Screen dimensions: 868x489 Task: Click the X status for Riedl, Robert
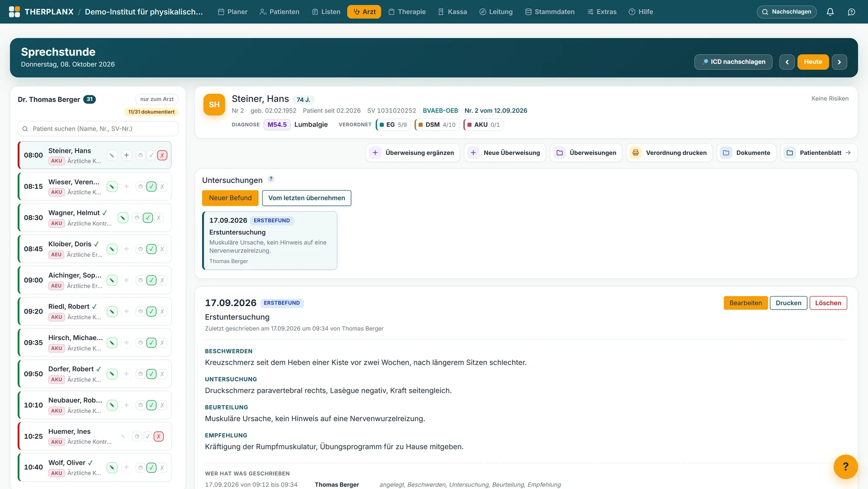pyautogui.click(x=162, y=311)
